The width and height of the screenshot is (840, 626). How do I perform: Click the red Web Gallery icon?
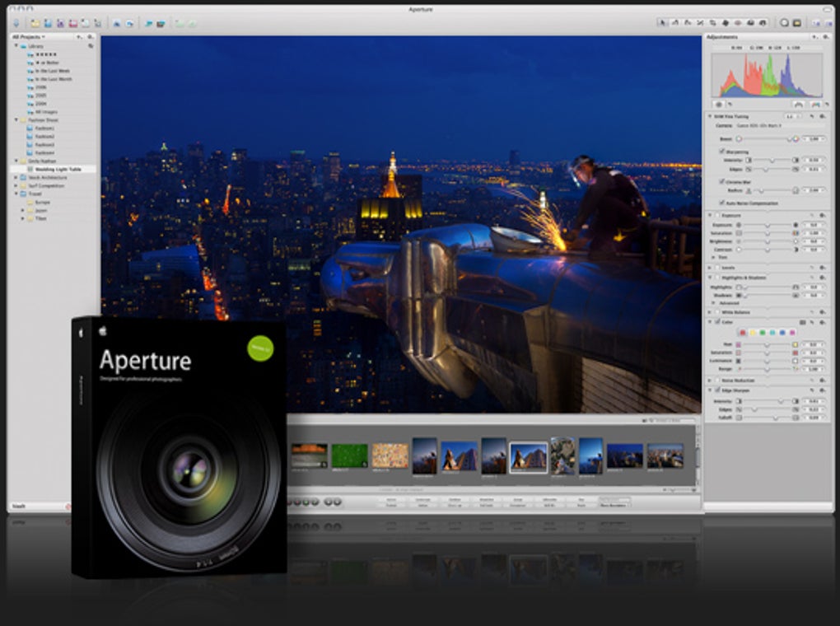click(x=72, y=23)
